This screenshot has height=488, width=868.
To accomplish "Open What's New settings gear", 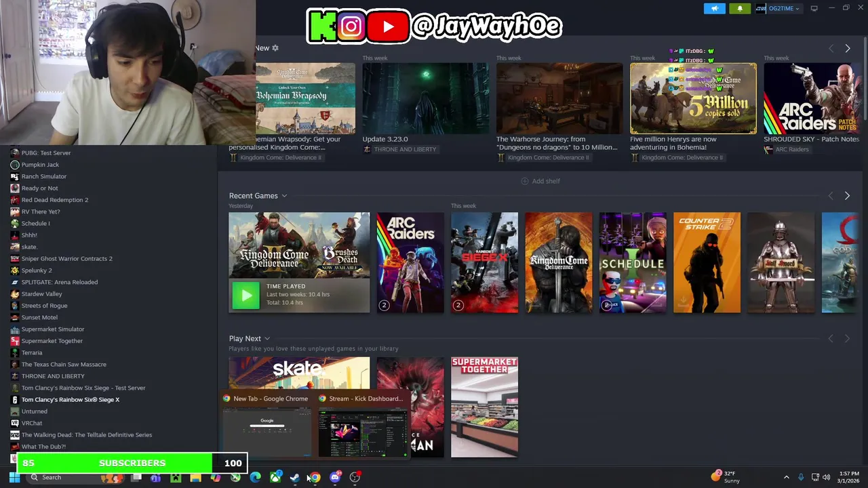I will (275, 48).
